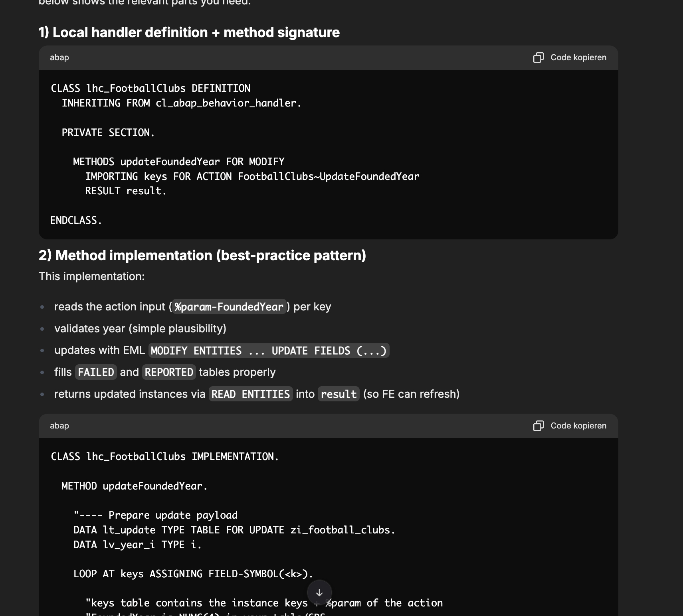Click the bold "result" inline code chip
Image resolution: width=683 pixels, height=616 pixels.
coord(339,394)
